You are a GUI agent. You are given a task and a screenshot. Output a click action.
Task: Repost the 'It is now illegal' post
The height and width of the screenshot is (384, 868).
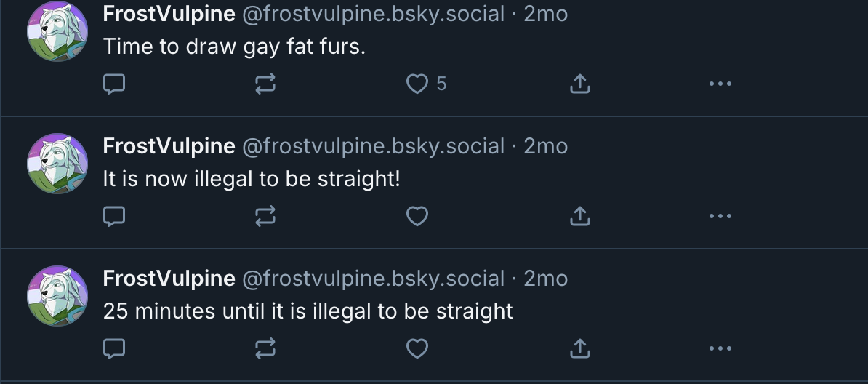265,216
